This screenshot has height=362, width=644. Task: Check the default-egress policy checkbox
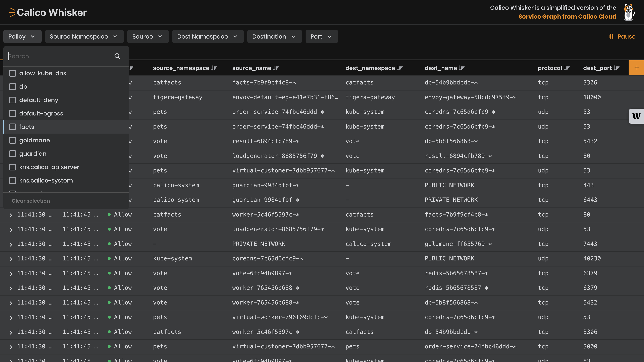click(x=13, y=113)
